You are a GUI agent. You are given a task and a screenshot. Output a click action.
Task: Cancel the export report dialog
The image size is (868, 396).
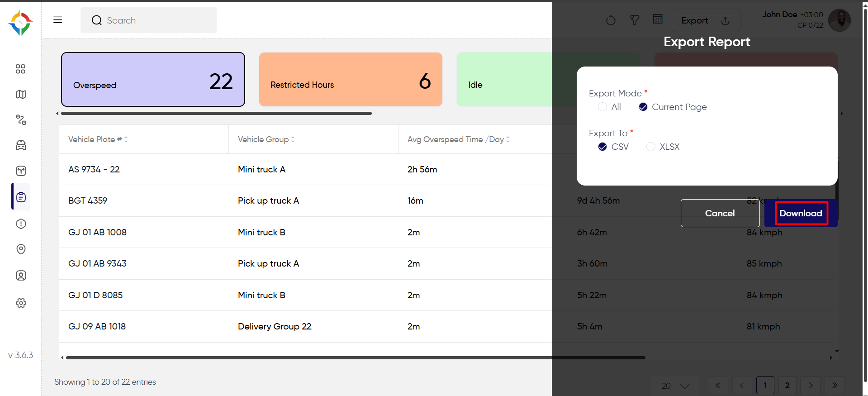click(720, 213)
